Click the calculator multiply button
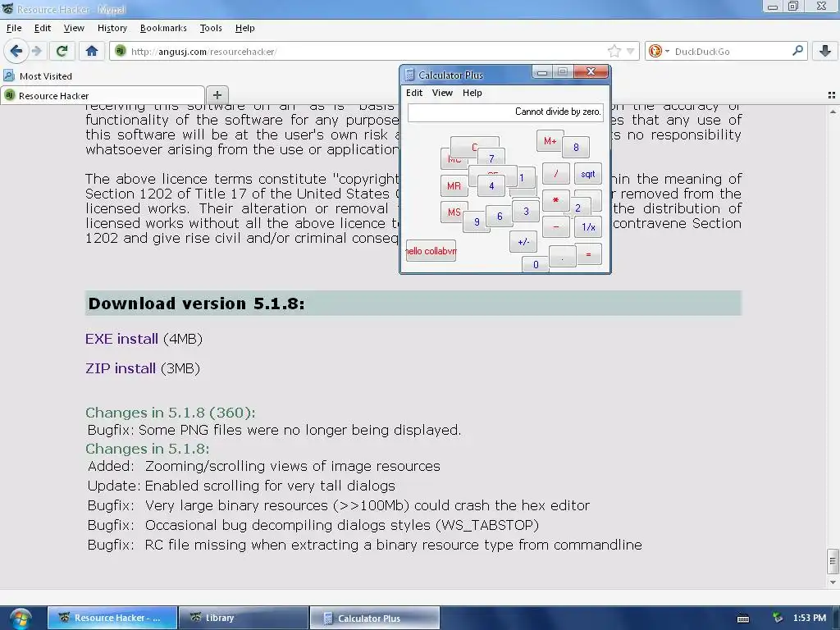840x630 pixels. (x=555, y=200)
